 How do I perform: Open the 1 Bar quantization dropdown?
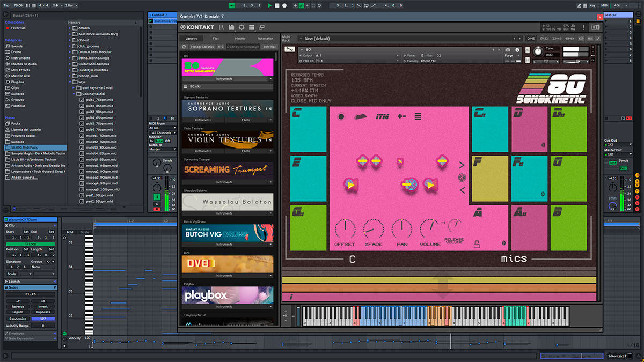point(71,5)
